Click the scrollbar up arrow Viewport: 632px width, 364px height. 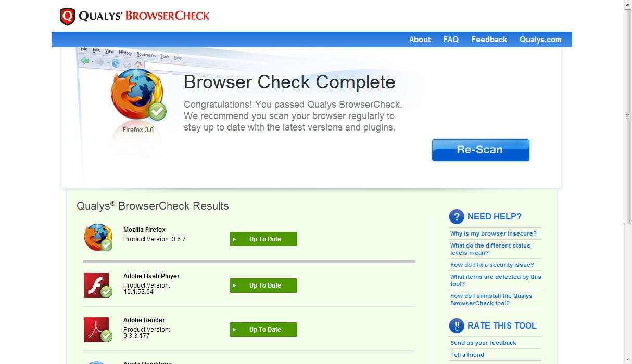[628, 4]
